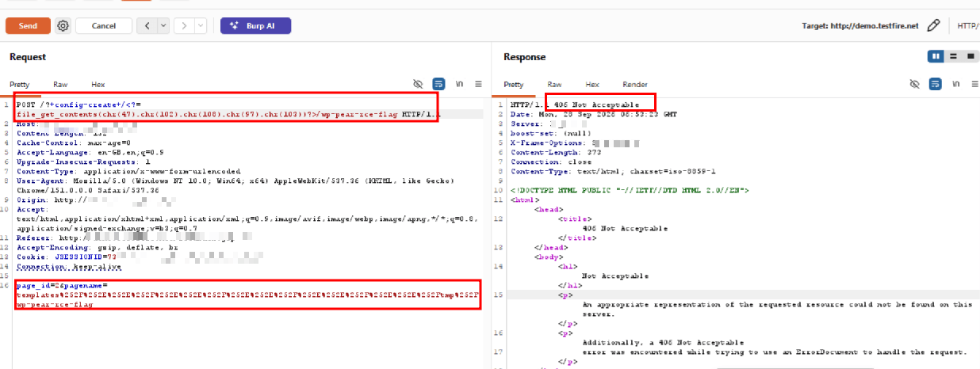The width and height of the screenshot is (980, 369).
Task: Go back to previous request in history
Action: point(147,25)
